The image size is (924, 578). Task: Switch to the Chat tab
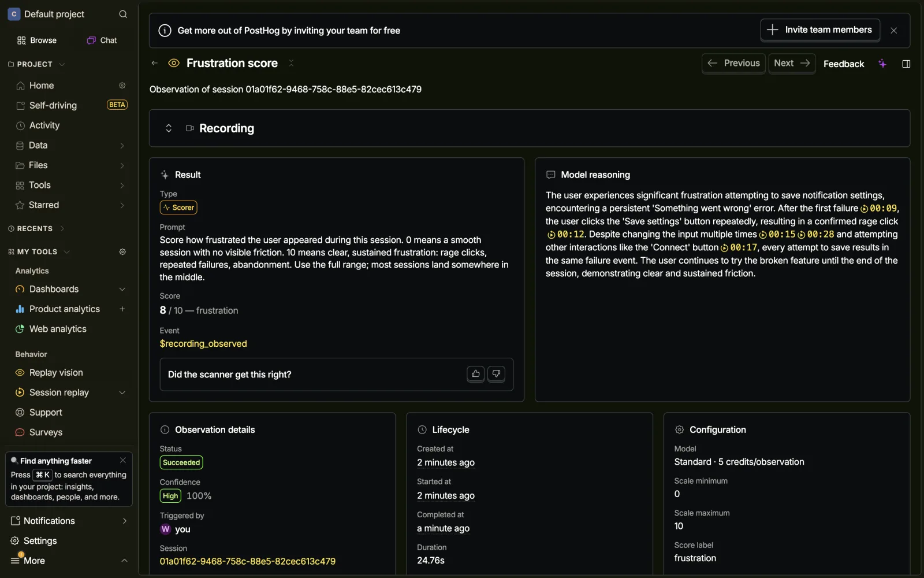click(x=102, y=40)
